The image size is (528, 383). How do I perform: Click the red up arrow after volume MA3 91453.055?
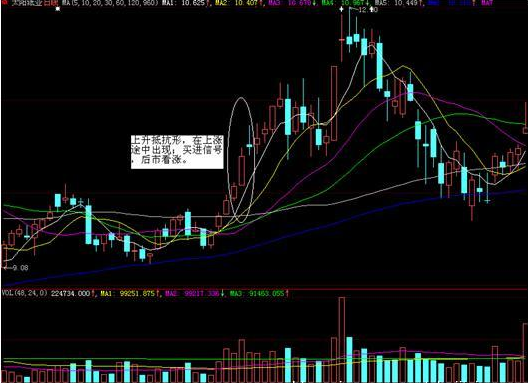coord(287,293)
